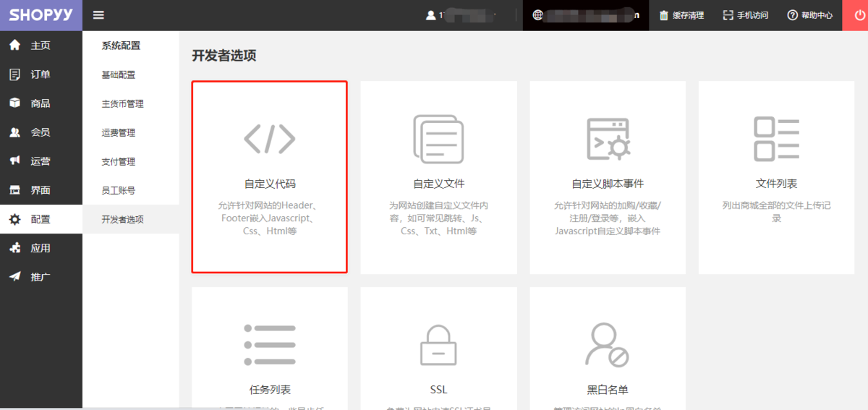Click the stacked documents icon for 自定义文件
Screen dimensions: 868x410
pos(438,139)
